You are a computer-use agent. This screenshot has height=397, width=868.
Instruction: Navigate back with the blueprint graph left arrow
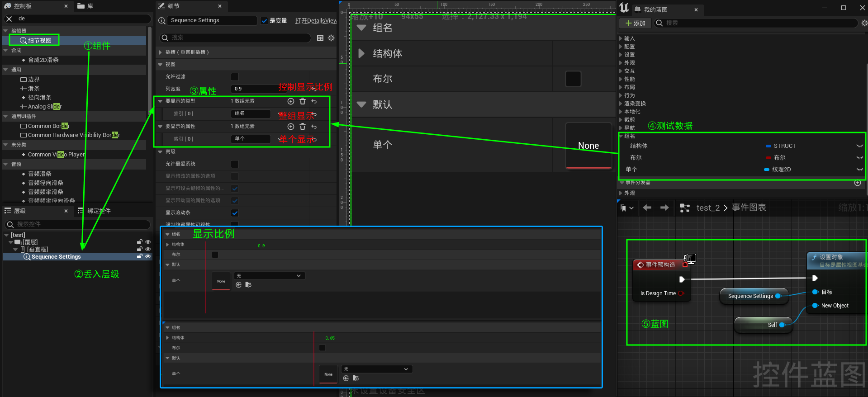[647, 208]
